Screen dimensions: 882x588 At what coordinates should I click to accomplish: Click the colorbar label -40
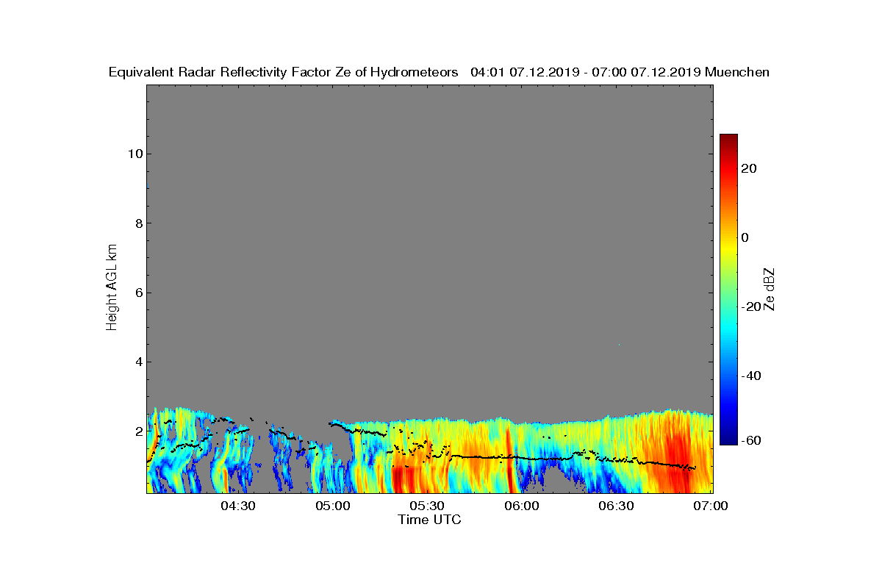tap(750, 376)
